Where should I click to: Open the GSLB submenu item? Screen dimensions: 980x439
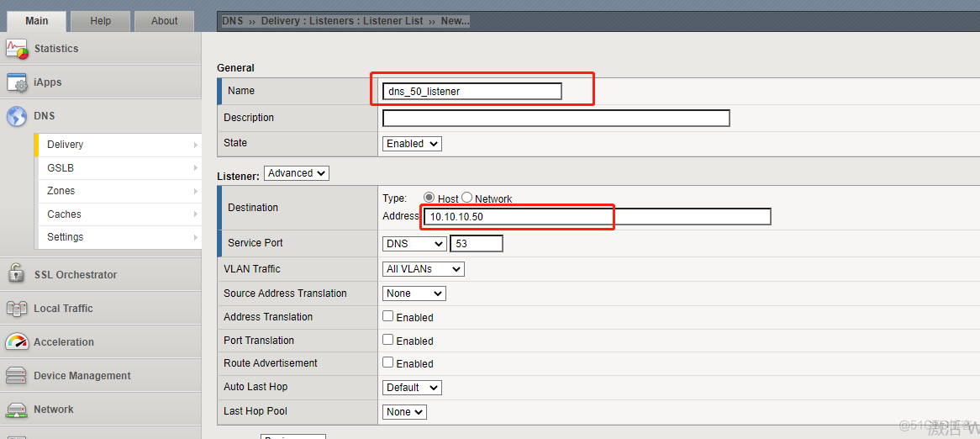tap(118, 168)
